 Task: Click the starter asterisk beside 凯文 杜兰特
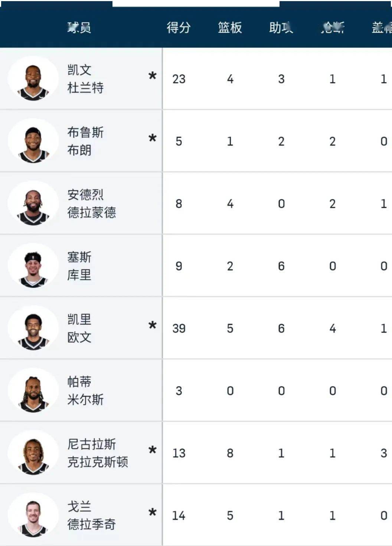(x=152, y=76)
